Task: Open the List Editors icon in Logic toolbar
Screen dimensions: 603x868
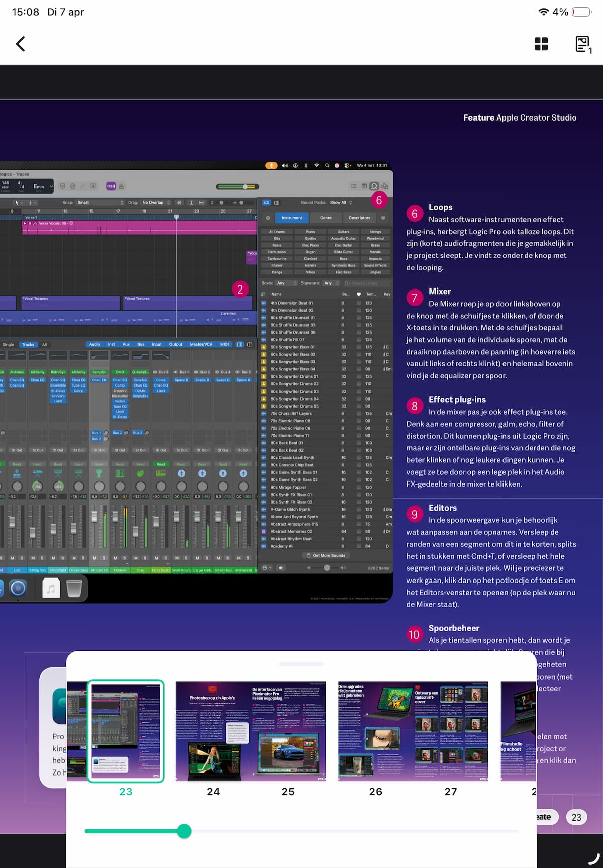Action: click(x=354, y=186)
